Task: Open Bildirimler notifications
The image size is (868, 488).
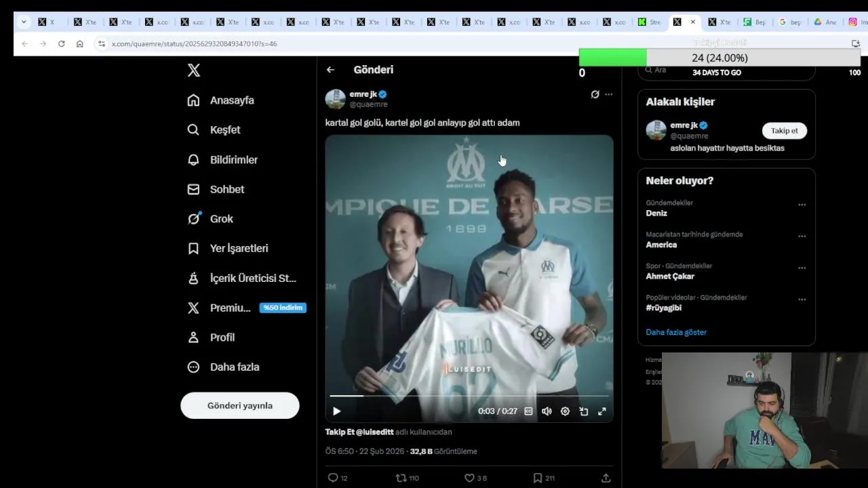Action: 222,160
